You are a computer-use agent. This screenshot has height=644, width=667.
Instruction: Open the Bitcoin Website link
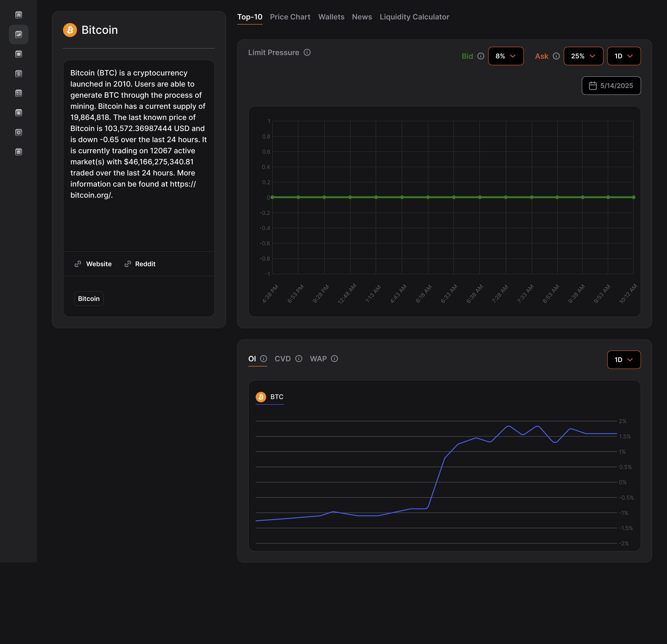[93, 264]
